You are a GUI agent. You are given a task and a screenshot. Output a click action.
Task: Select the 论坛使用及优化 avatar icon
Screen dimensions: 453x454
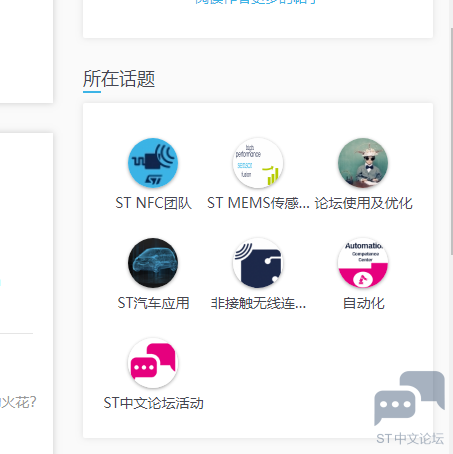[x=363, y=163]
